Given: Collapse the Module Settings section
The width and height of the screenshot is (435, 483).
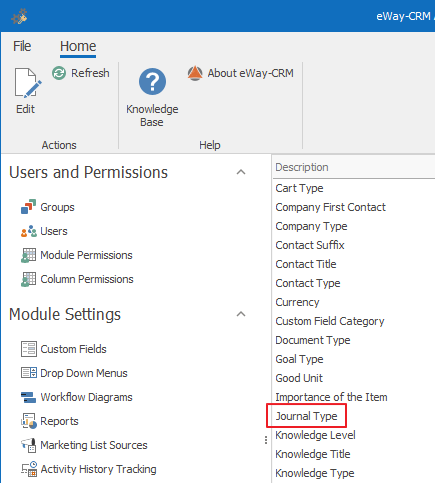Looking at the screenshot, I should (x=241, y=314).
